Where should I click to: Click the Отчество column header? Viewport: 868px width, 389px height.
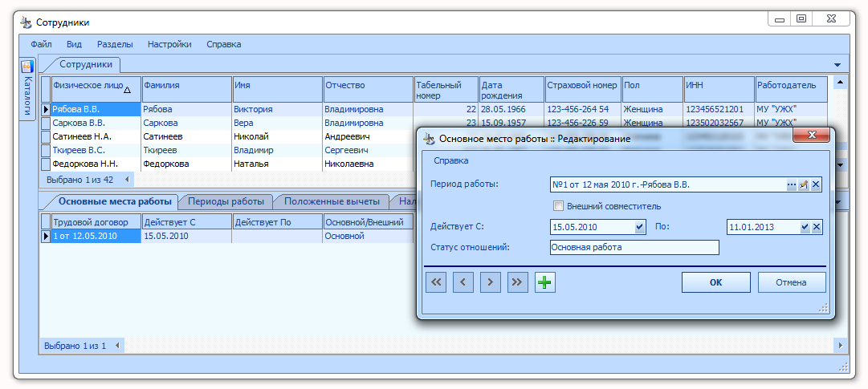(368, 90)
